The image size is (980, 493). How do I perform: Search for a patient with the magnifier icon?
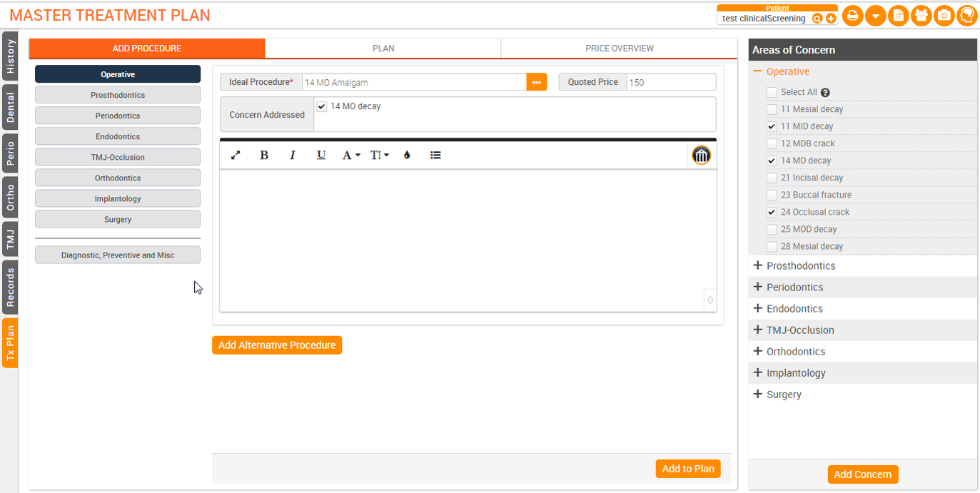click(817, 19)
